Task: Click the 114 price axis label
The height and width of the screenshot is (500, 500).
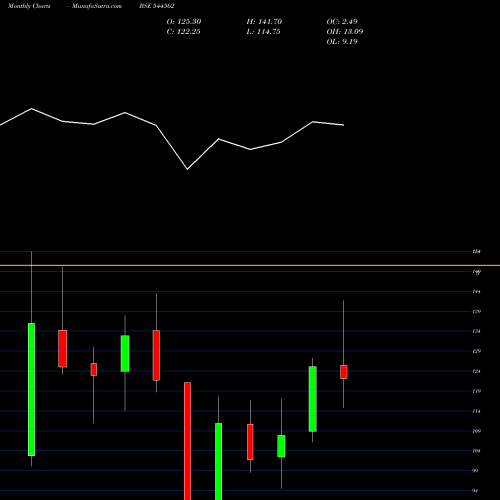Action: [x=476, y=411]
